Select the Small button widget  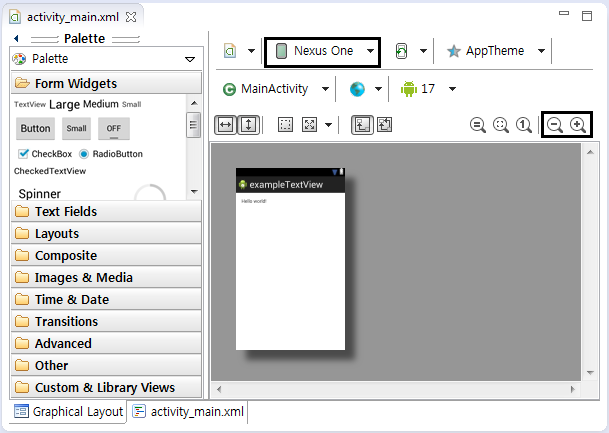[77, 129]
